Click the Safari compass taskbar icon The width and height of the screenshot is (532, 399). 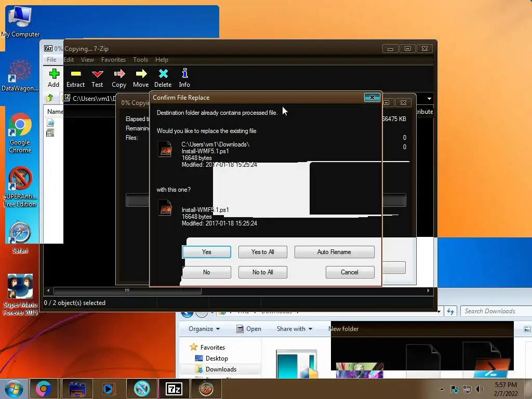coord(206,389)
